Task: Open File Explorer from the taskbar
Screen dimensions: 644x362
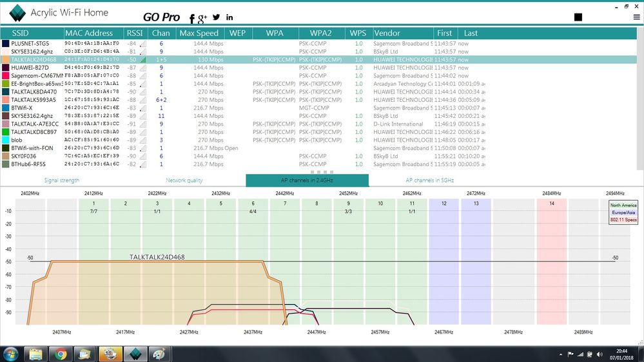Action: click(x=35, y=354)
